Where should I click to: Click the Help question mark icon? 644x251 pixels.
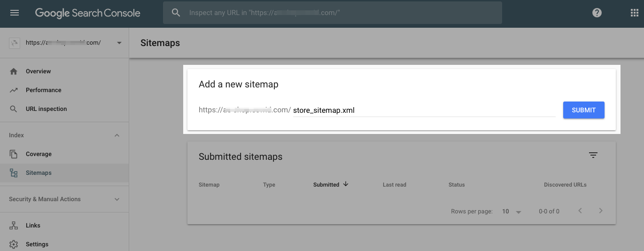coord(597,13)
